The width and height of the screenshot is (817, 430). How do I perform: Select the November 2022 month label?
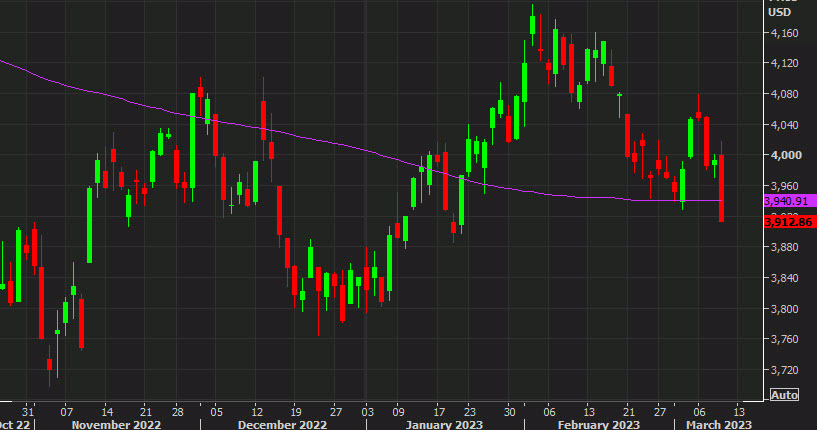tap(116, 424)
